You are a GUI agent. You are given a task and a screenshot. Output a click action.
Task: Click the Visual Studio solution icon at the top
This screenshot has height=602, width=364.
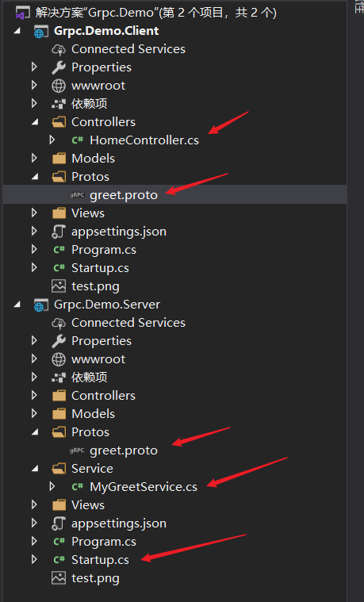tap(22, 13)
